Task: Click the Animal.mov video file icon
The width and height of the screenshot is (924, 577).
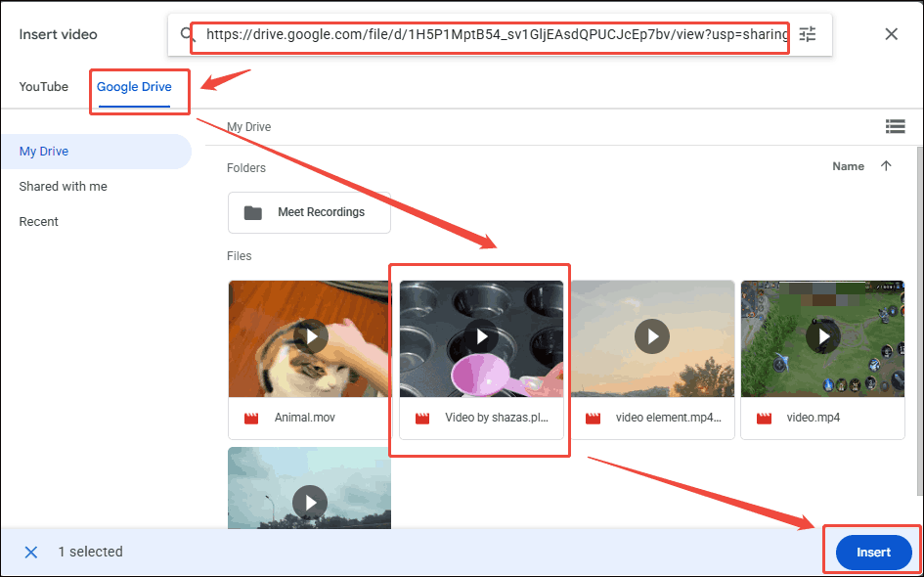Action: coord(251,419)
